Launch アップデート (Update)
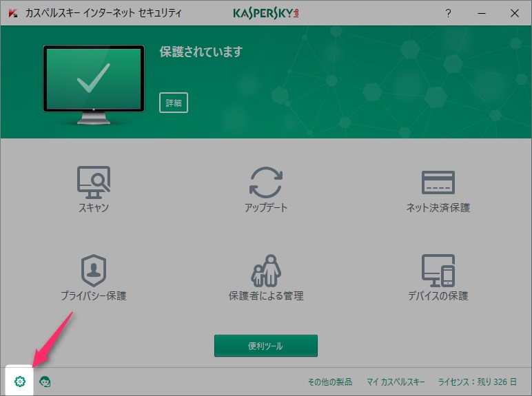Image resolution: width=532 pixels, height=396 pixels. 266,189
